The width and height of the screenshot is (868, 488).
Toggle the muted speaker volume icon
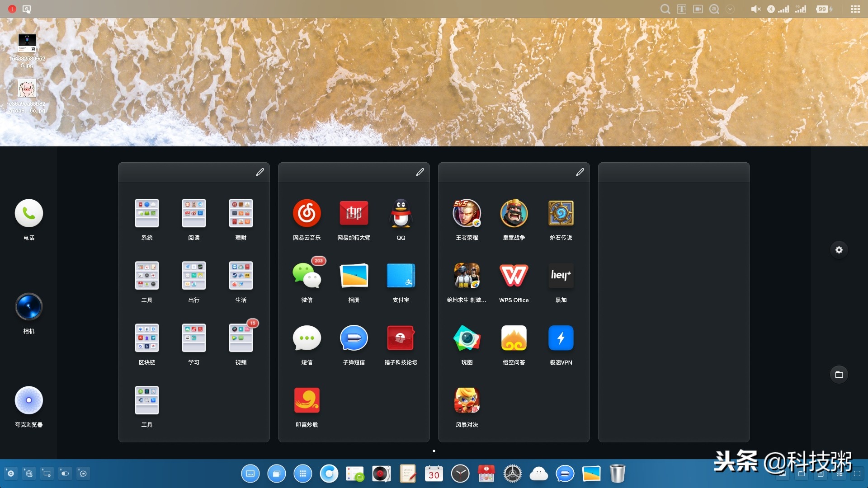(755, 9)
